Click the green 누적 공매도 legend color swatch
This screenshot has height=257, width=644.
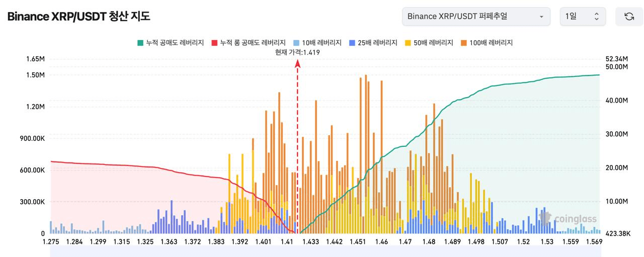(x=140, y=43)
